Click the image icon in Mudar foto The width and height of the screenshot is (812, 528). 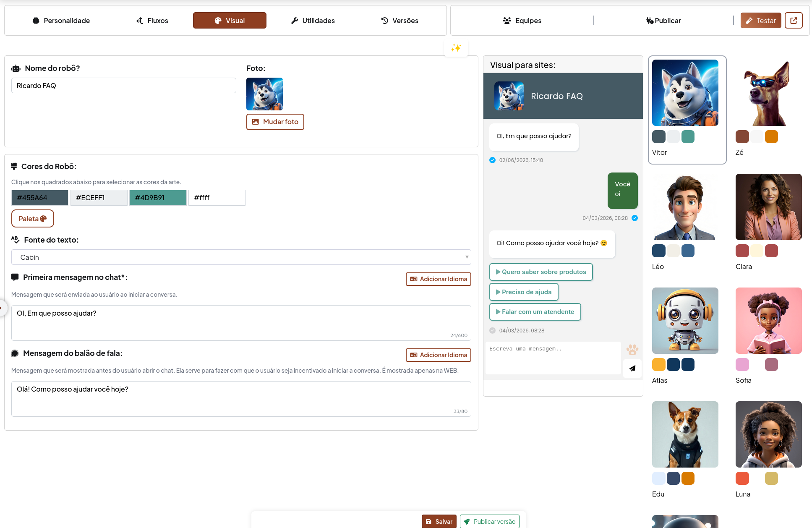(256, 122)
